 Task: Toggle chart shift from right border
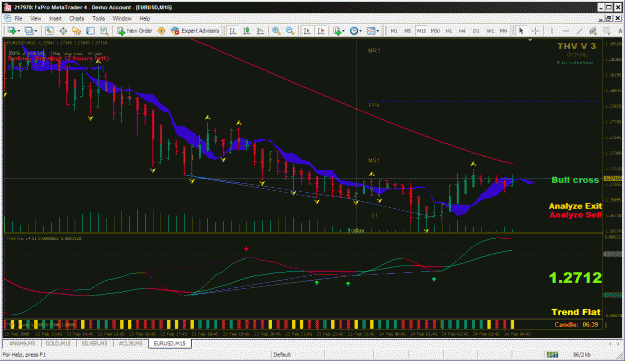pos(320,31)
